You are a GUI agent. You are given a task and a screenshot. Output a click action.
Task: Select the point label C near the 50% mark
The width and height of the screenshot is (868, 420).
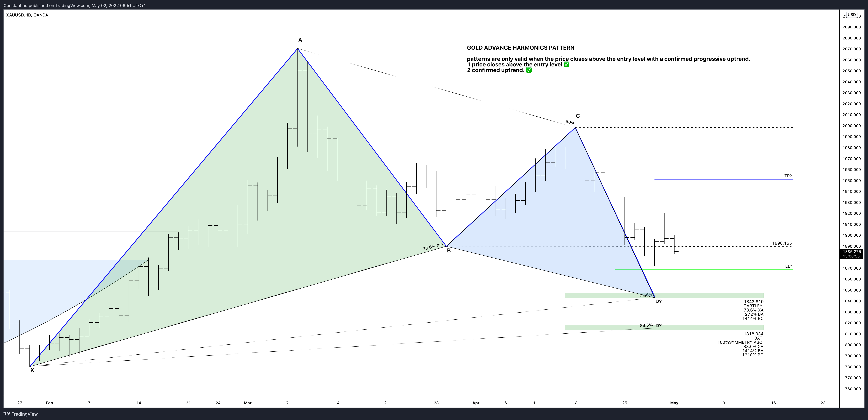click(578, 116)
